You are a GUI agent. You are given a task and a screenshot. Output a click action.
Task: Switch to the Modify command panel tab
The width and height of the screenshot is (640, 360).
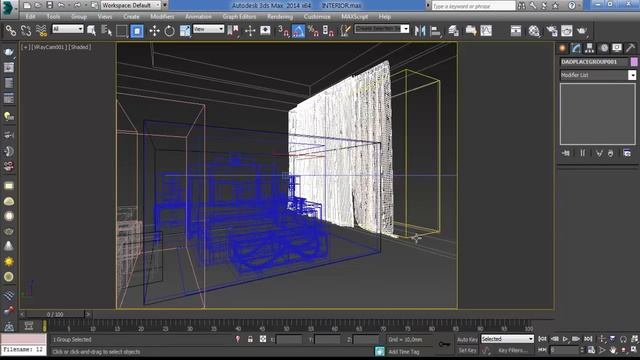tap(576, 48)
